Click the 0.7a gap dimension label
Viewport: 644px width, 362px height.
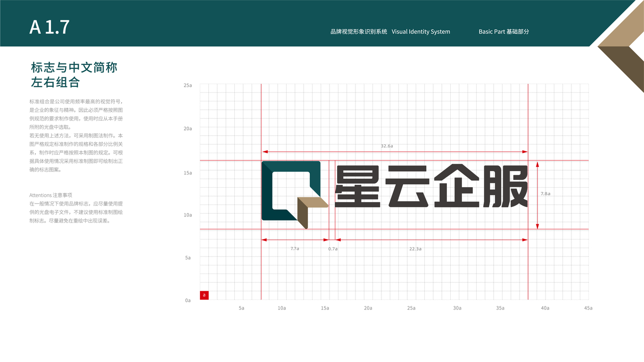(333, 248)
